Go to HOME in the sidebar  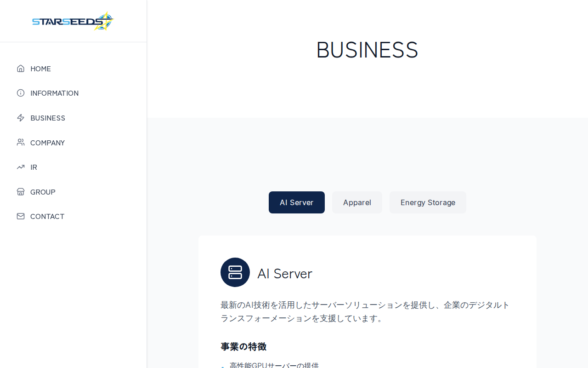(x=40, y=69)
